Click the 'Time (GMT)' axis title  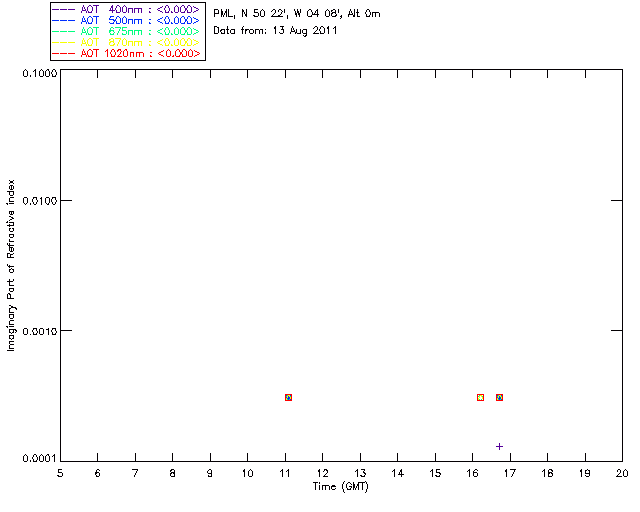tap(340, 487)
